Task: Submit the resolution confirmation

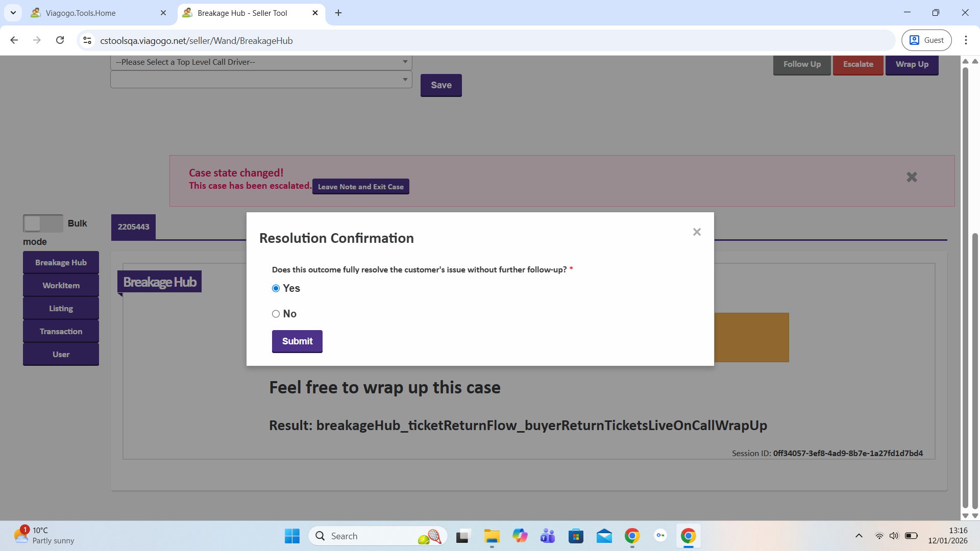Action: pos(297,341)
